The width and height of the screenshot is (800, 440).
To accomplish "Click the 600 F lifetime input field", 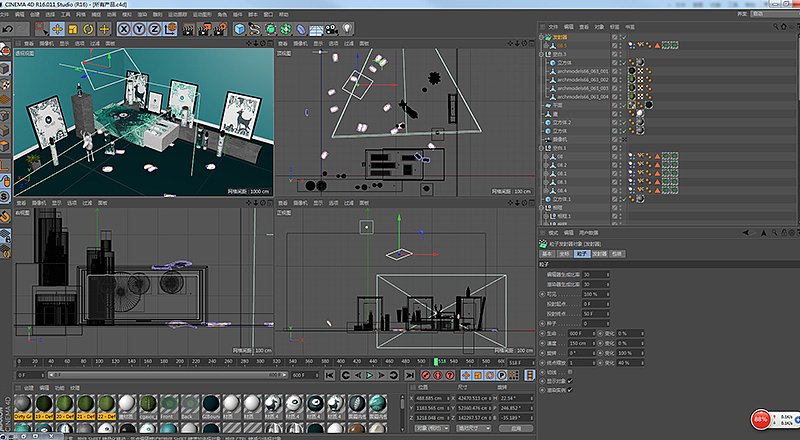I will (x=582, y=333).
